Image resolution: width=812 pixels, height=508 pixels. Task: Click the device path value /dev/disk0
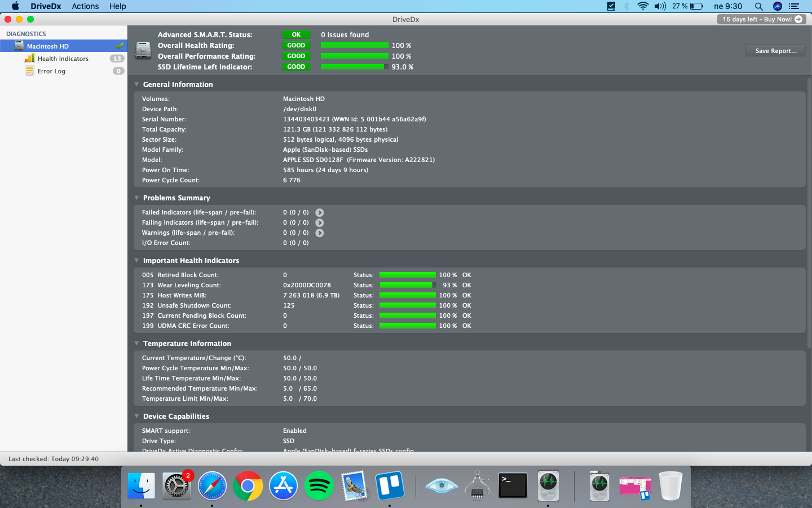pos(299,109)
